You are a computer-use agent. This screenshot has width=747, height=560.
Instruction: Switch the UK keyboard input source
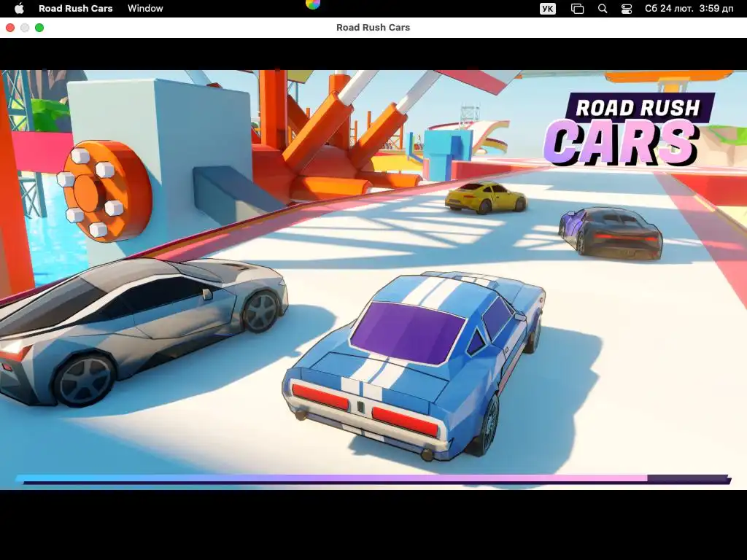coord(548,9)
